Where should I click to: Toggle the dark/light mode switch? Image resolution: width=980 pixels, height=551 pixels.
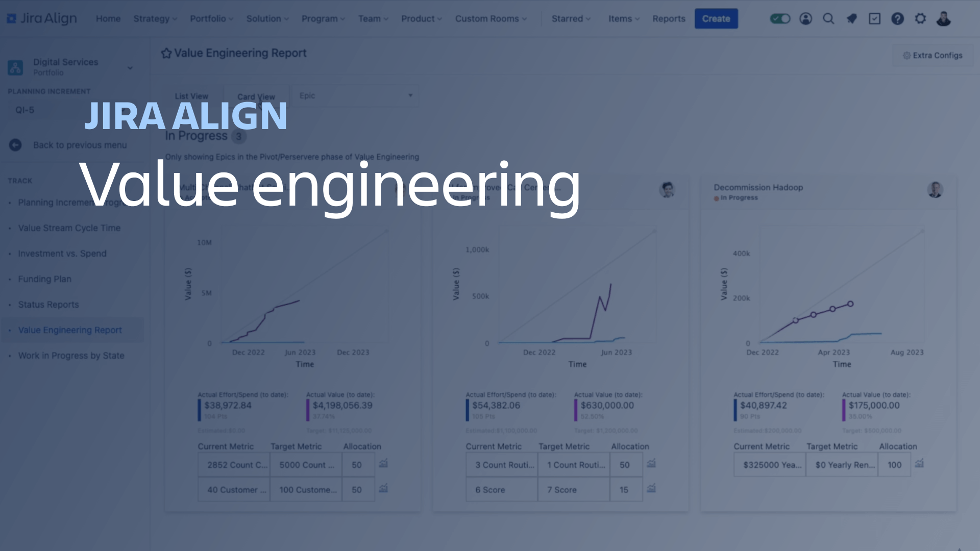pos(781,18)
